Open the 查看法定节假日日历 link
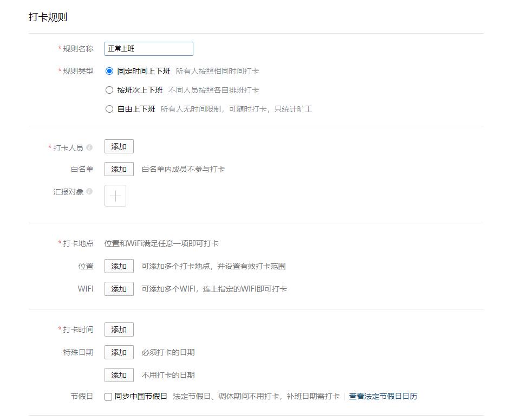 [x=383, y=396]
